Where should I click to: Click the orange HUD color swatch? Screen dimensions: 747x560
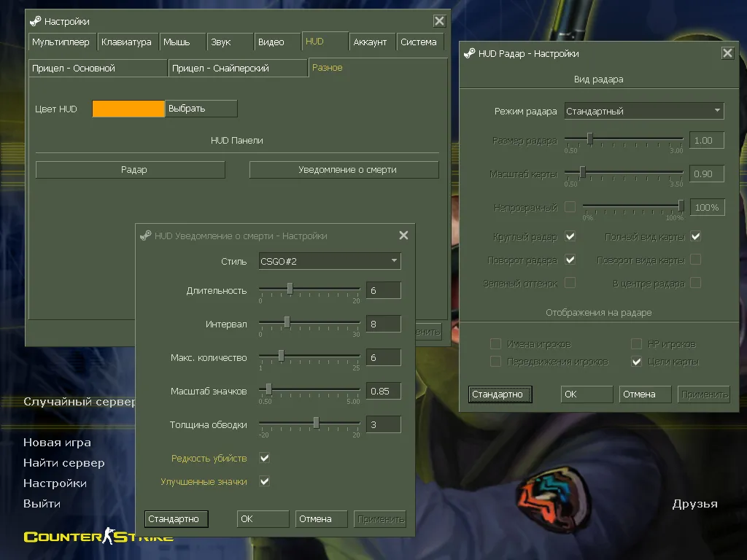(128, 109)
